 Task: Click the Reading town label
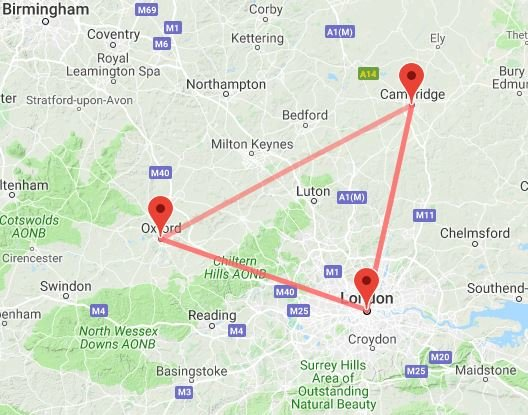pos(212,316)
